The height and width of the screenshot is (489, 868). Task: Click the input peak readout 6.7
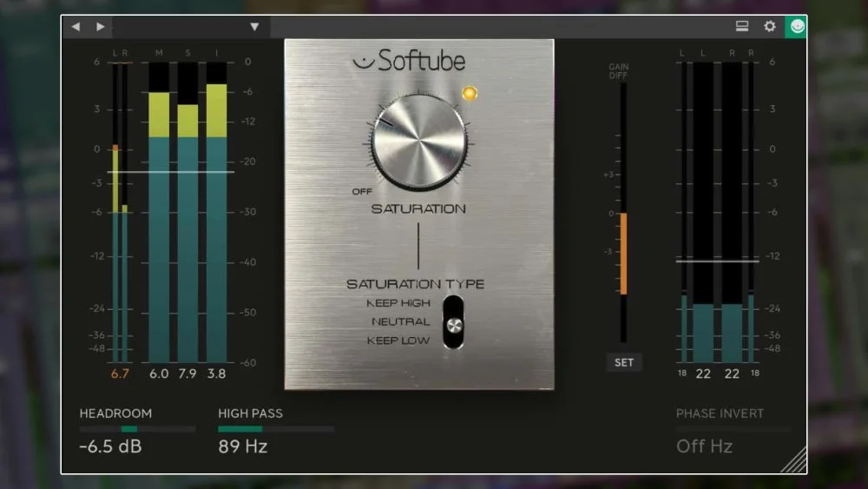(120, 373)
